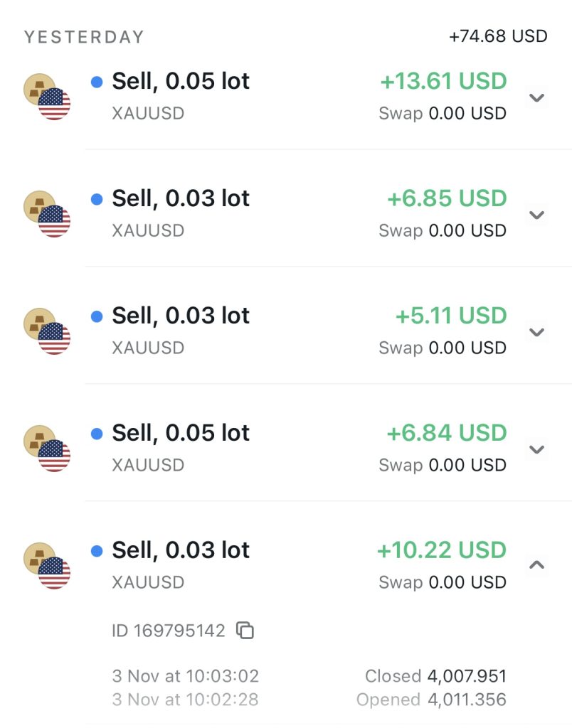The image size is (572, 728).
Task: Select the ID 169795142 text
Action: click(169, 631)
